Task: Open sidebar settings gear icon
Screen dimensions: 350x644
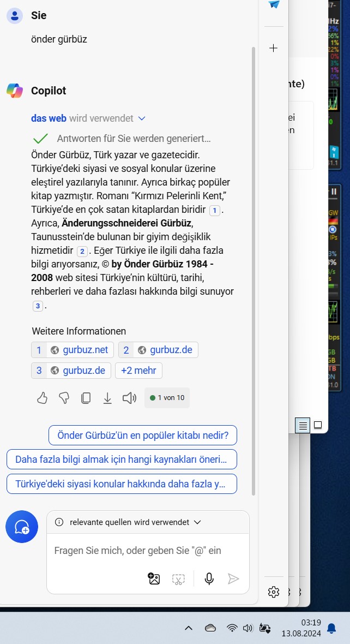Action: (273, 592)
